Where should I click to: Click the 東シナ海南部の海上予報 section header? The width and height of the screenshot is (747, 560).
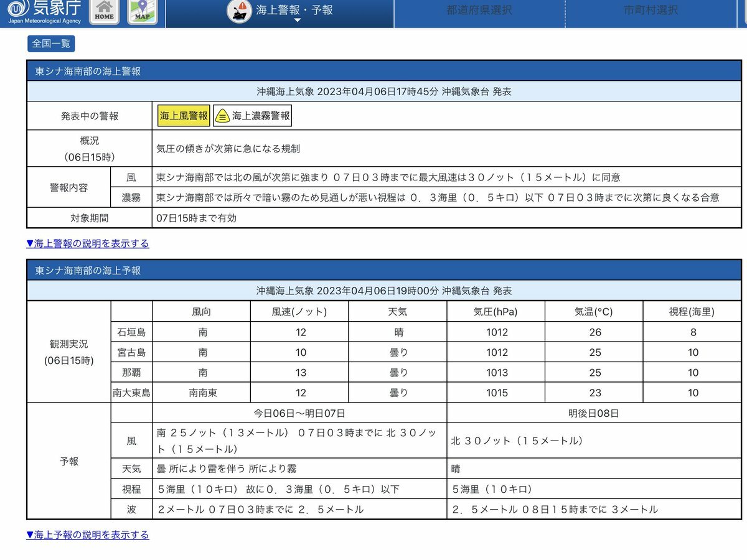coord(88,270)
